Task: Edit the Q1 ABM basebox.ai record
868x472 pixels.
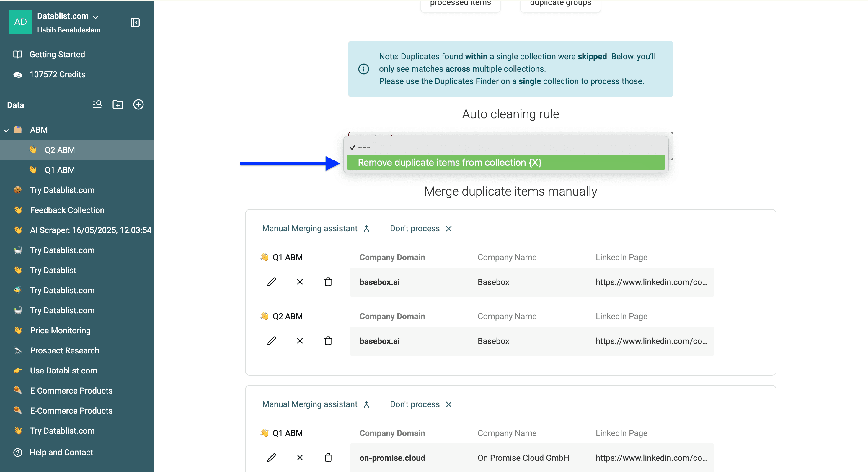Action: (272, 282)
